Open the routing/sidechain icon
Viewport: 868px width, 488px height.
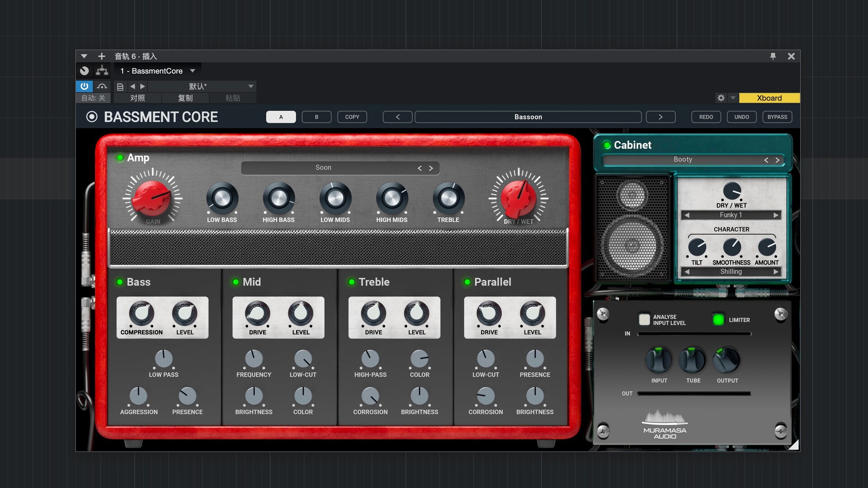click(x=102, y=70)
